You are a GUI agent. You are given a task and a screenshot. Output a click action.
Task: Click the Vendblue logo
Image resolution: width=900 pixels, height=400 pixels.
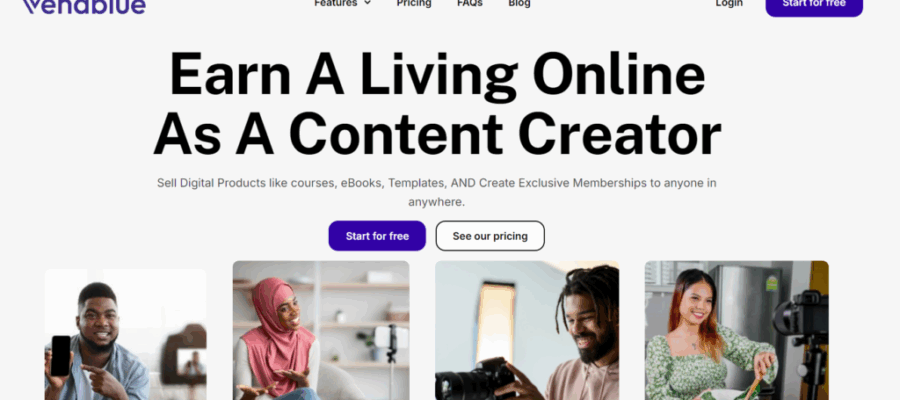84,6
